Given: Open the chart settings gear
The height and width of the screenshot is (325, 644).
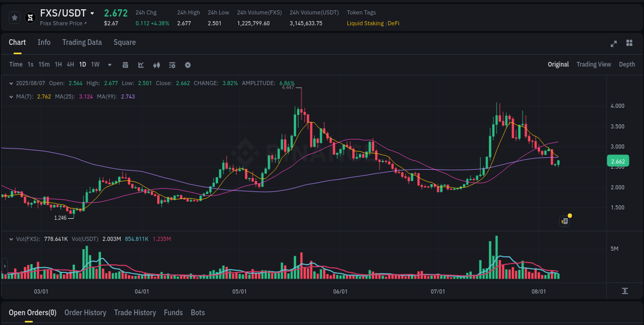Looking at the screenshot, I should coord(188,65).
